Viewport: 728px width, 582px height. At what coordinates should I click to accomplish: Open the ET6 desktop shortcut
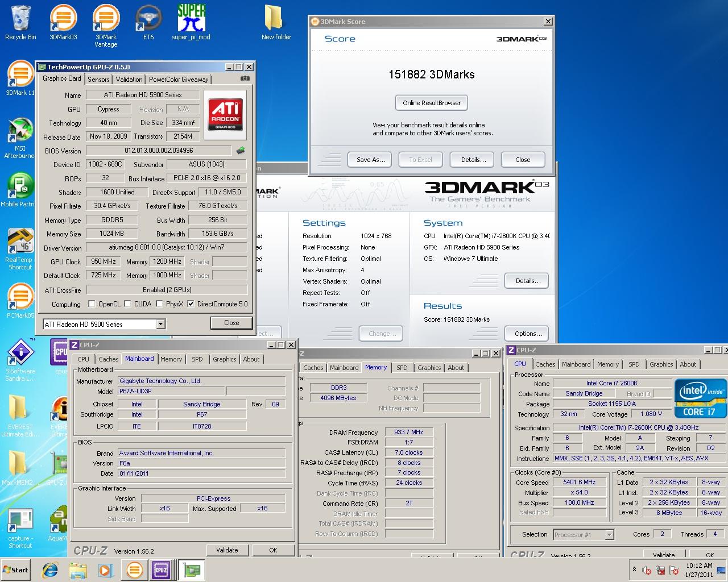148,23
